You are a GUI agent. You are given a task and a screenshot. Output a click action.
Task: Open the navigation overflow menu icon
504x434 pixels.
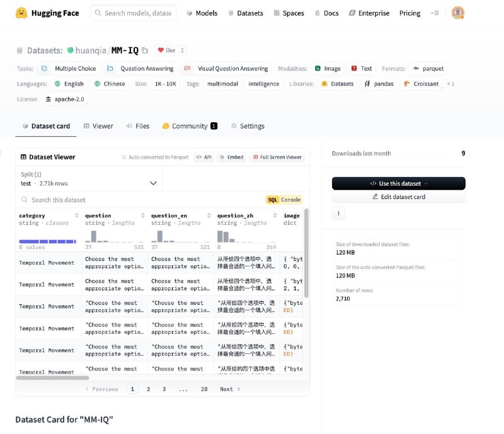[435, 13]
